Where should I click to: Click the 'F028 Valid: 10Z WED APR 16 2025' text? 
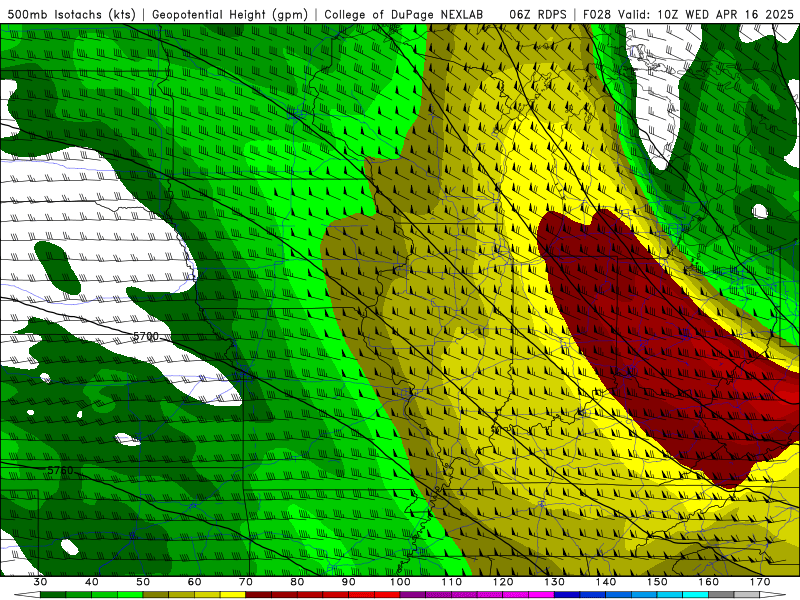coord(688,14)
